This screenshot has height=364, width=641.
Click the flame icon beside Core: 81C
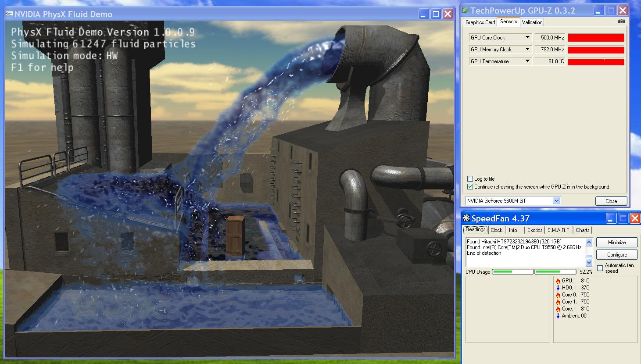[x=558, y=309]
